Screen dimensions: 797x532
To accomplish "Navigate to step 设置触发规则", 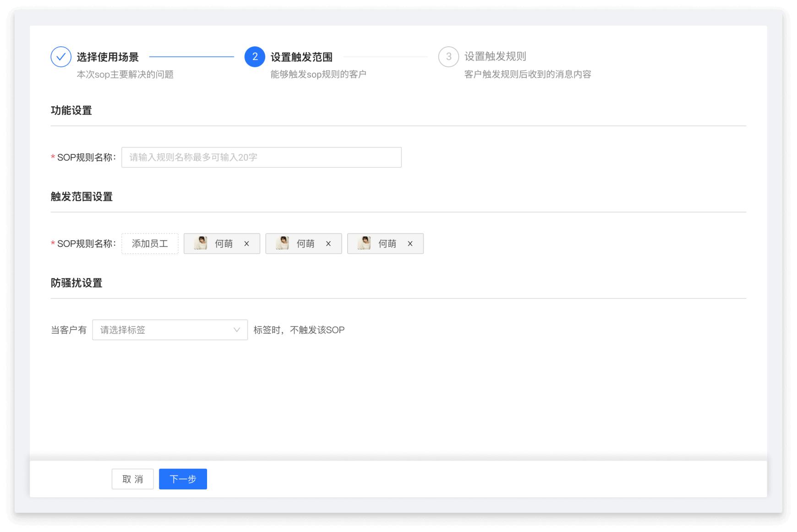I will [x=496, y=57].
